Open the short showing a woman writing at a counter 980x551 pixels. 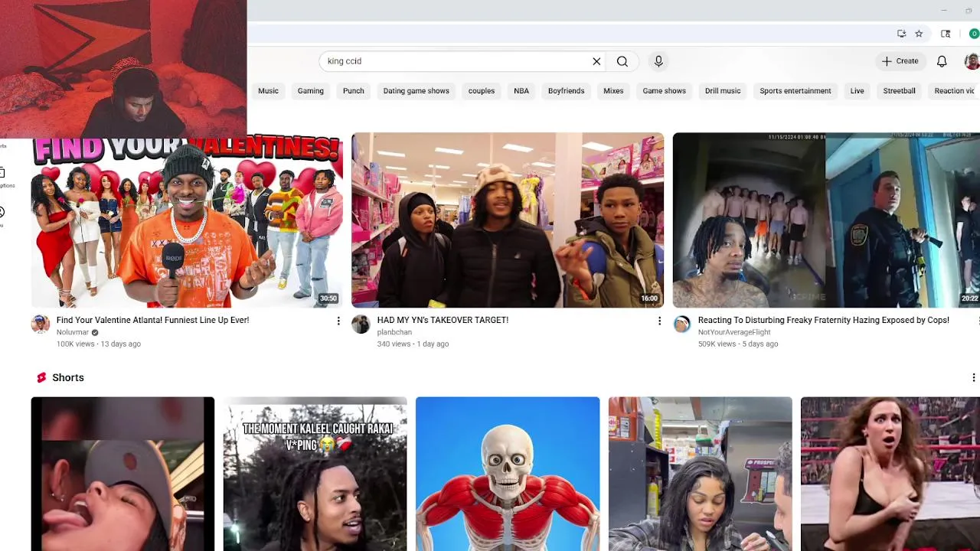tap(700, 474)
